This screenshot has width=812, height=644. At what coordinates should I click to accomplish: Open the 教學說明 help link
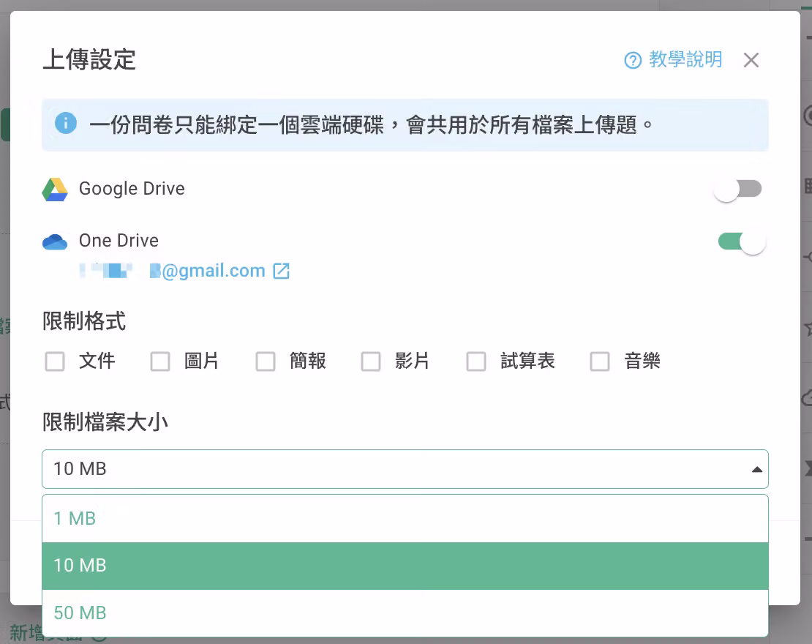click(673, 60)
